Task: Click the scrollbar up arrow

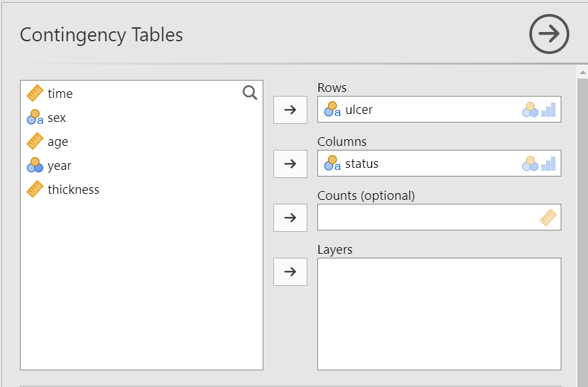Action: point(582,71)
